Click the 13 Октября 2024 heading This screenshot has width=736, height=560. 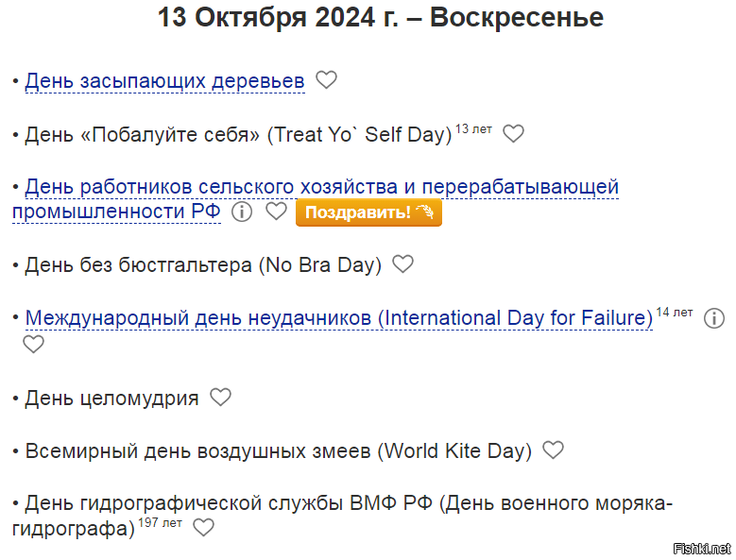point(380,17)
